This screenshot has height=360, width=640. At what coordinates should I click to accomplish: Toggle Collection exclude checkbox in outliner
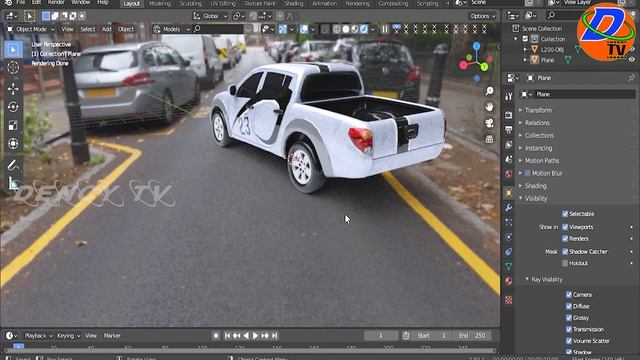tap(525, 39)
